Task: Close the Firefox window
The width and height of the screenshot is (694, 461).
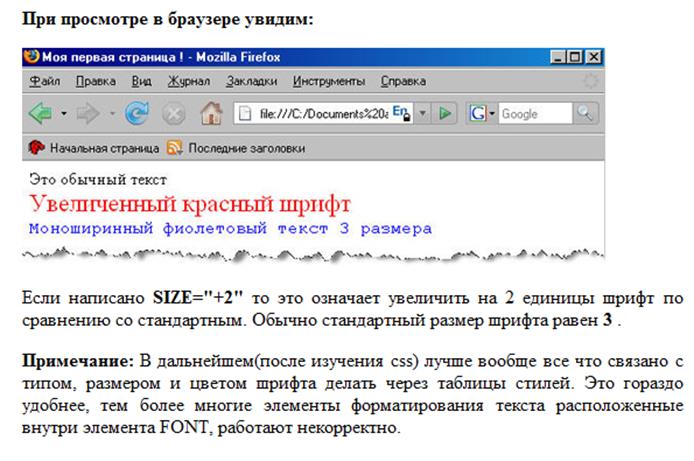Action: (593, 57)
